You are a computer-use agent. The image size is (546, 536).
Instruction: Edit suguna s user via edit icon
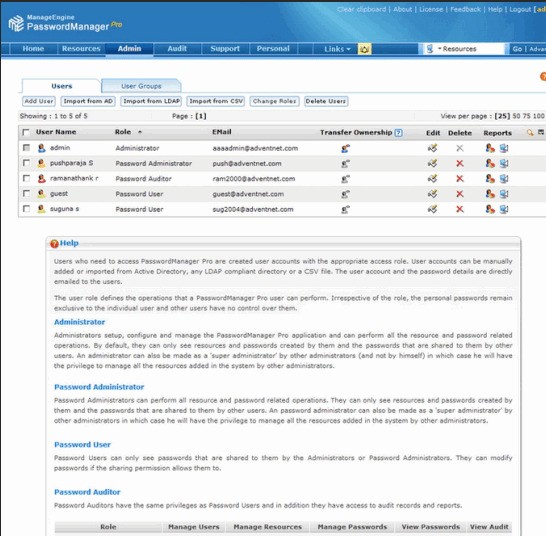pyautogui.click(x=432, y=209)
